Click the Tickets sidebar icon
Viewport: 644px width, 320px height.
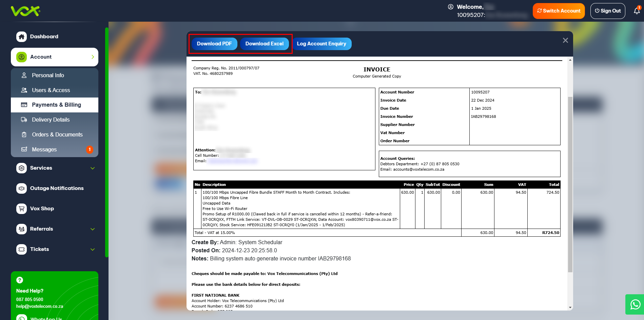[22, 249]
